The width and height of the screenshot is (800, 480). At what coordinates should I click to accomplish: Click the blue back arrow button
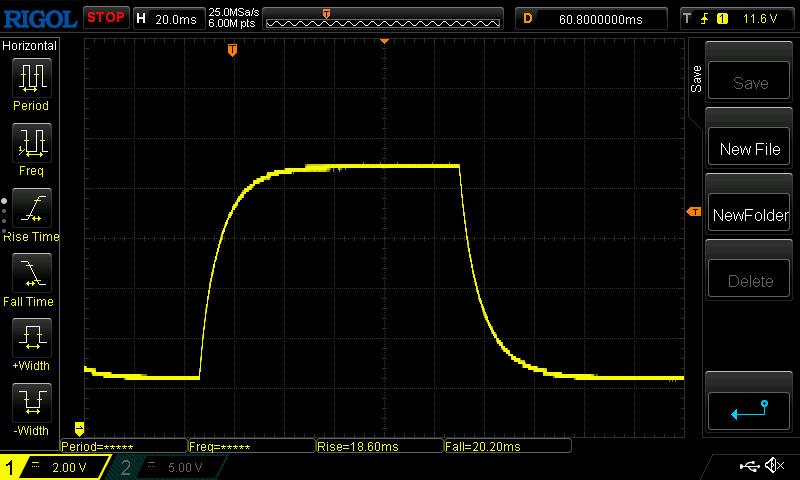point(749,411)
